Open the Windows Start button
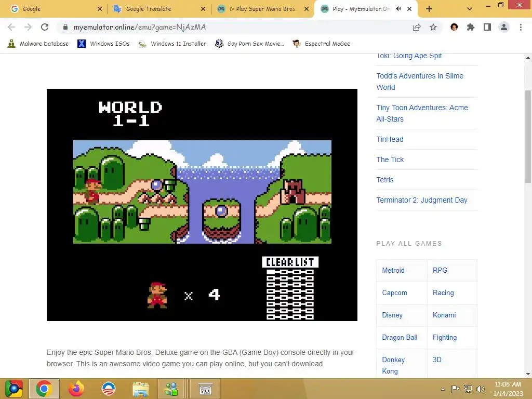 (x=14, y=389)
